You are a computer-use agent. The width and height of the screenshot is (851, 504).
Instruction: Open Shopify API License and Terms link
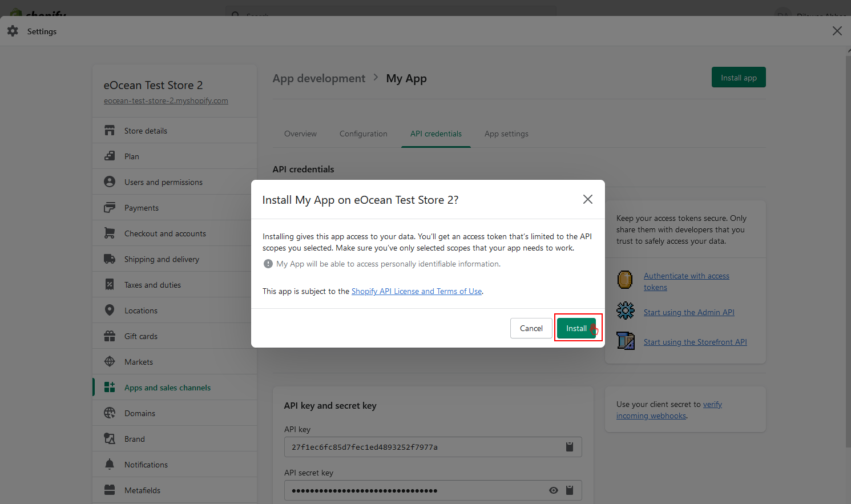pos(416,291)
